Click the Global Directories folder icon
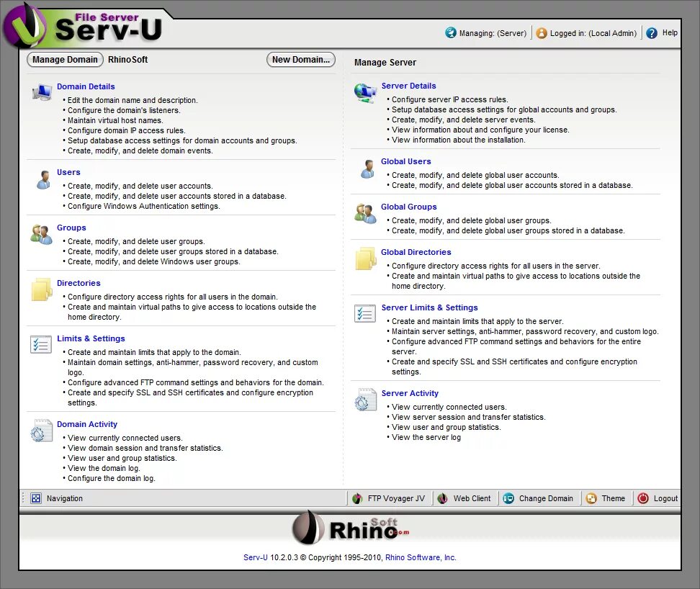 (366, 258)
